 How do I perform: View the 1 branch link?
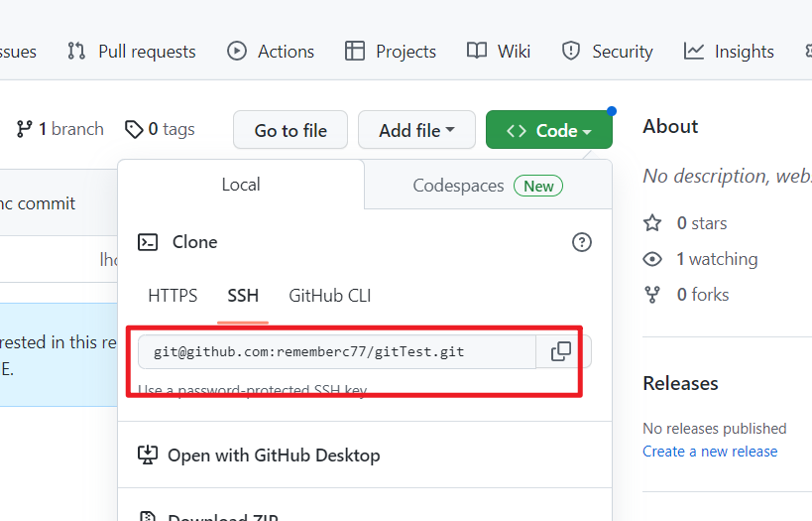60,129
